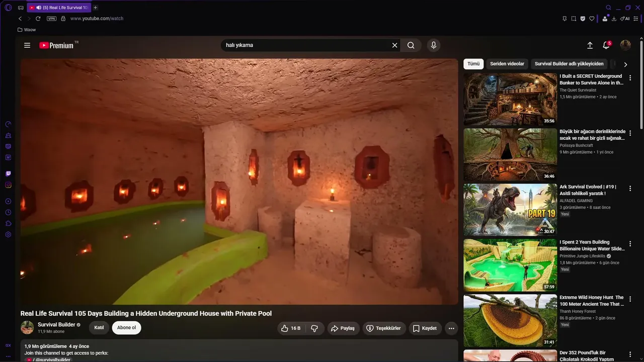Viewport: 644px width, 362px height.
Task: Open options menu for Thanh Honey Forest video
Action: 630,299
